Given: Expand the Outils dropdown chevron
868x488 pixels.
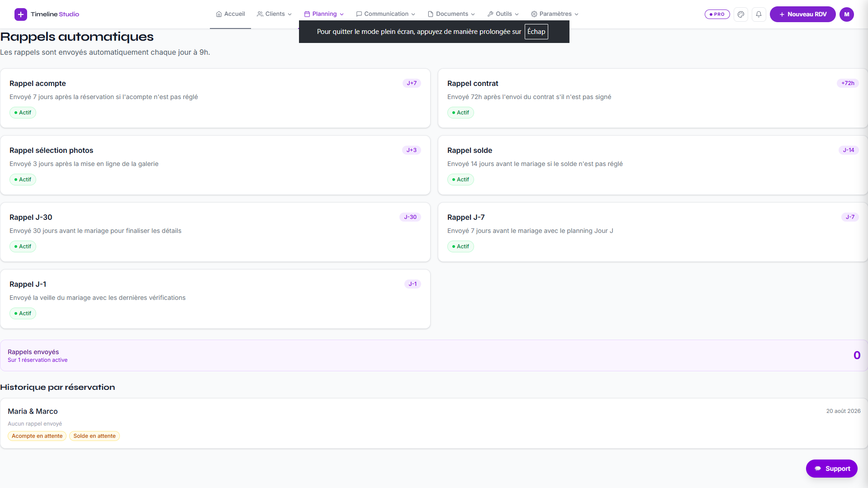Looking at the screenshot, I should 517,14.
